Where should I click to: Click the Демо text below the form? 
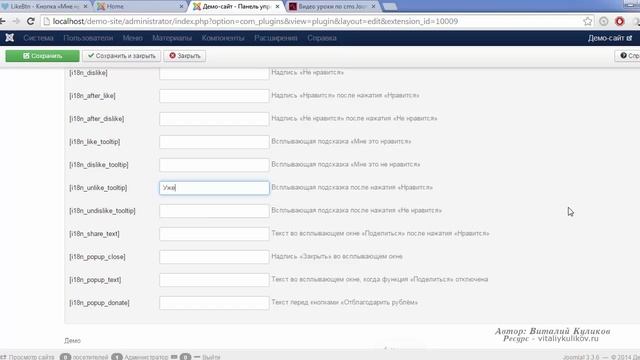pyautogui.click(x=72, y=340)
